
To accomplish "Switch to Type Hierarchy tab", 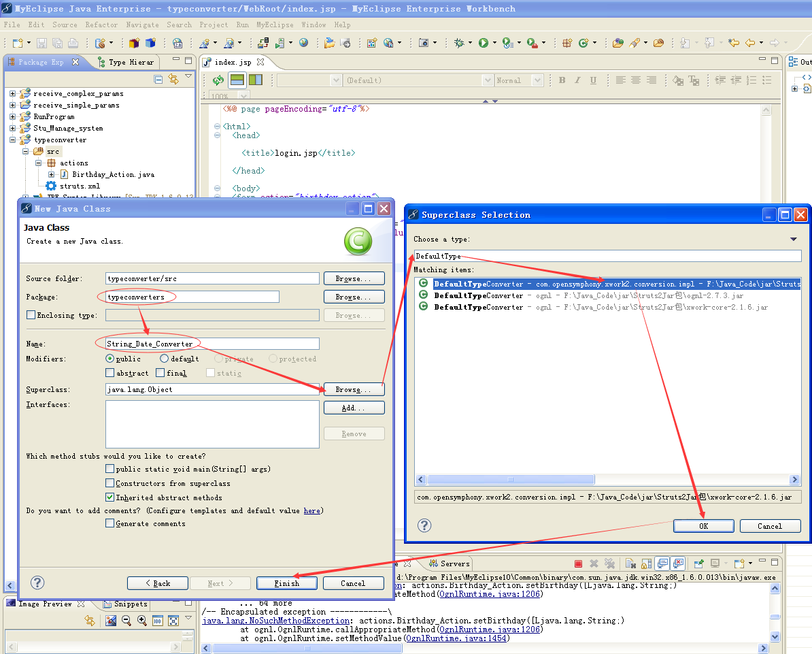I will coord(125,62).
